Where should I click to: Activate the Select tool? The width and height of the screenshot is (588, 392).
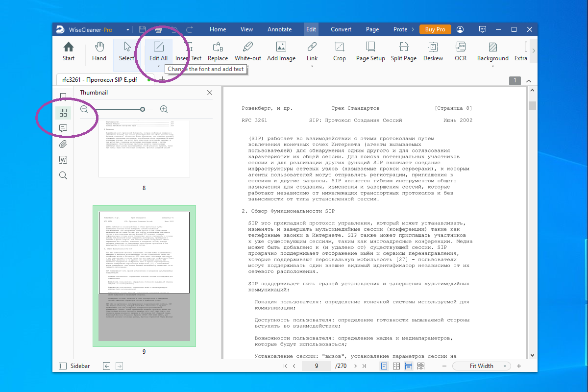127,52
